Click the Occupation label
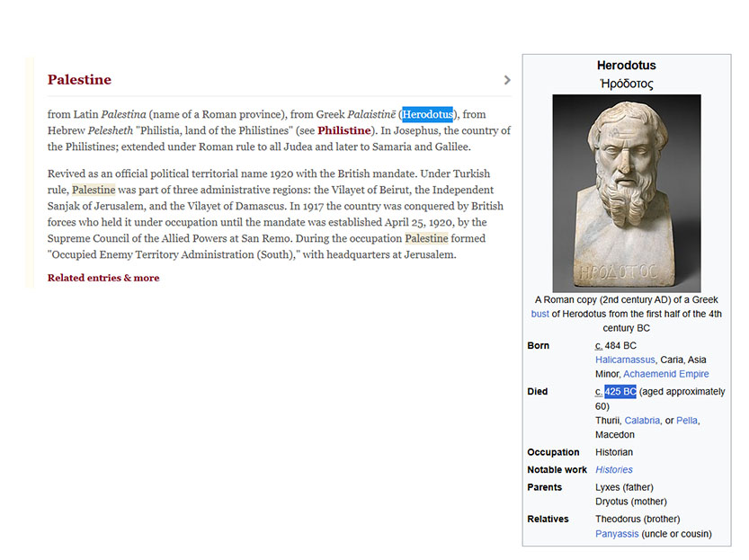749x560 pixels. pyautogui.click(x=553, y=452)
